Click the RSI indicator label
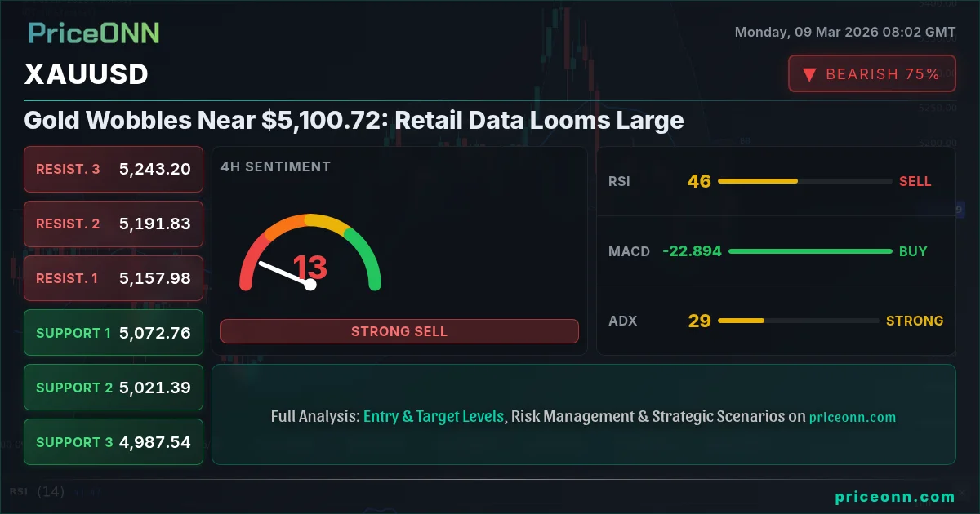Viewport: 980px width, 514px height. (619, 181)
